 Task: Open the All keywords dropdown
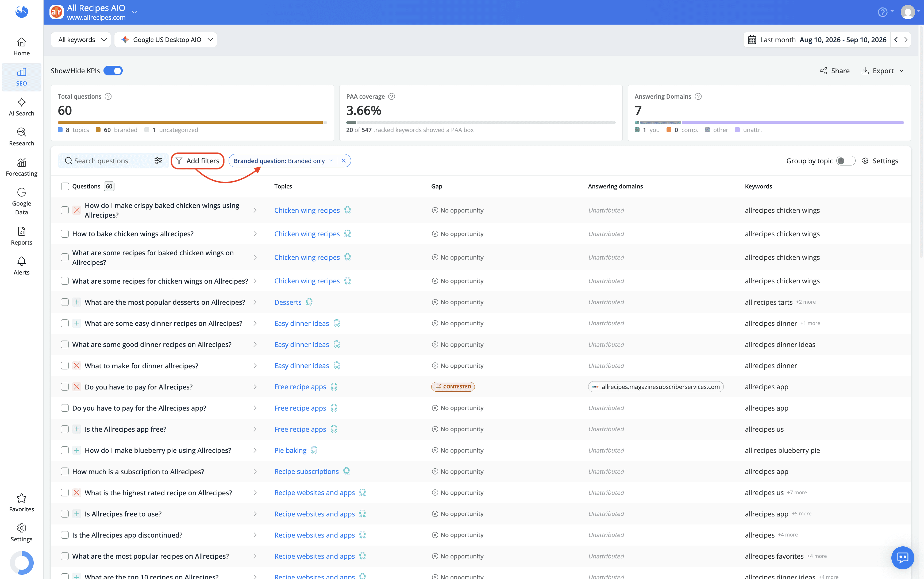click(x=81, y=40)
